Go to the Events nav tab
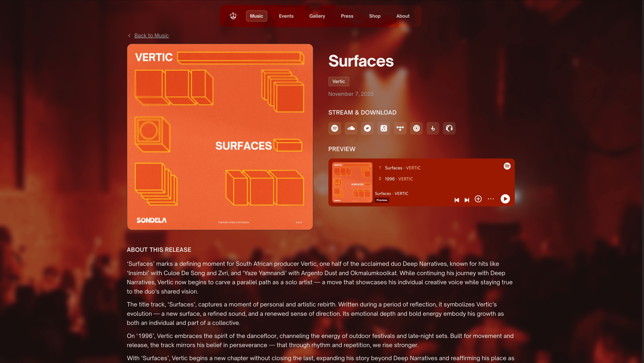The image size is (644, 363). [286, 16]
